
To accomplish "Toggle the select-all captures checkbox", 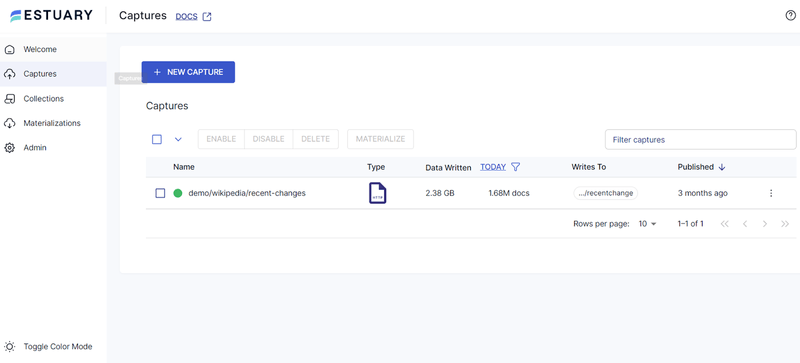I will 157,139.
